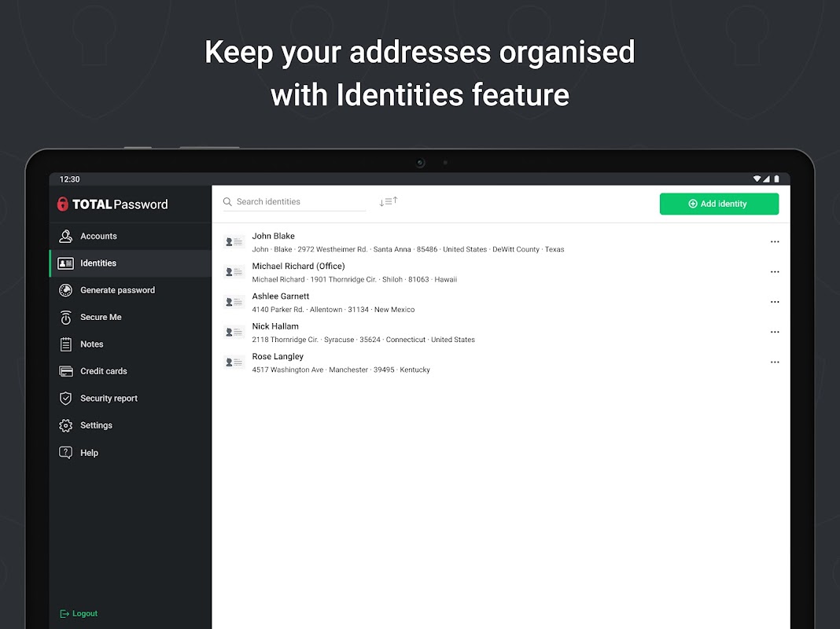Click the battery icon in status bar

[776, 178]
